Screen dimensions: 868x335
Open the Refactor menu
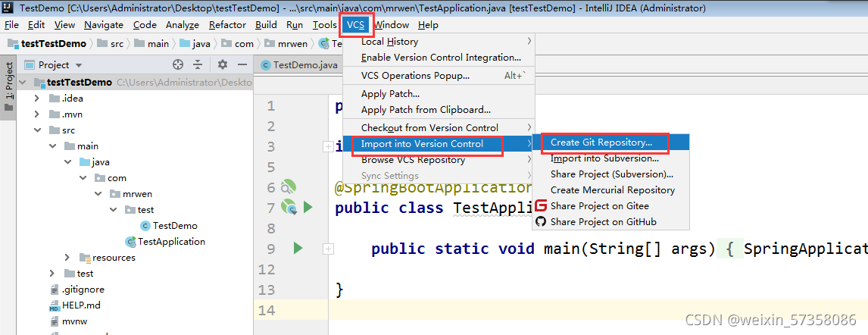coord(227,25)
